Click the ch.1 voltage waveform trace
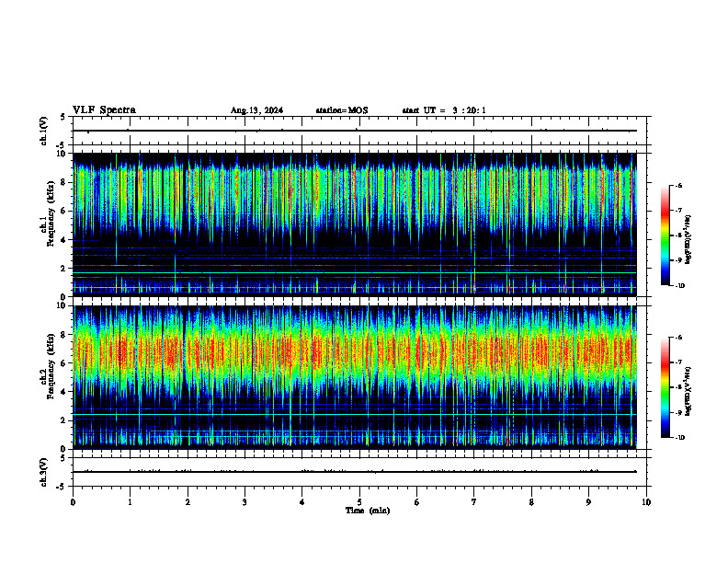 (x=355, y=131)
